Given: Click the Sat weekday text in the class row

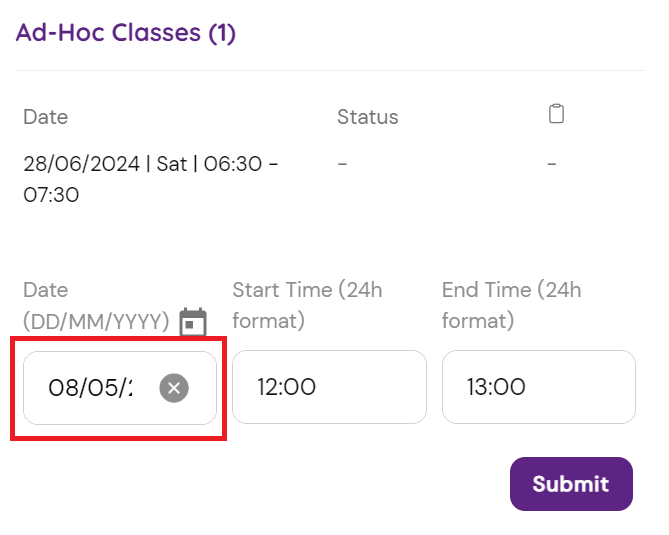Looking at the screenshot, I should 172,164.
